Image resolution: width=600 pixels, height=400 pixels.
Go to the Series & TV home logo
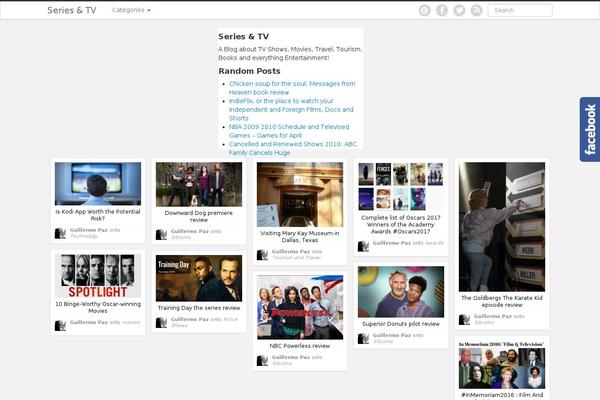[x=72, y=10]
